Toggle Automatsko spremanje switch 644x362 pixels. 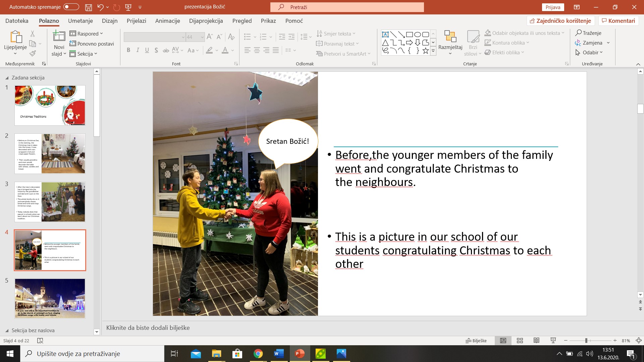point(71,7)
